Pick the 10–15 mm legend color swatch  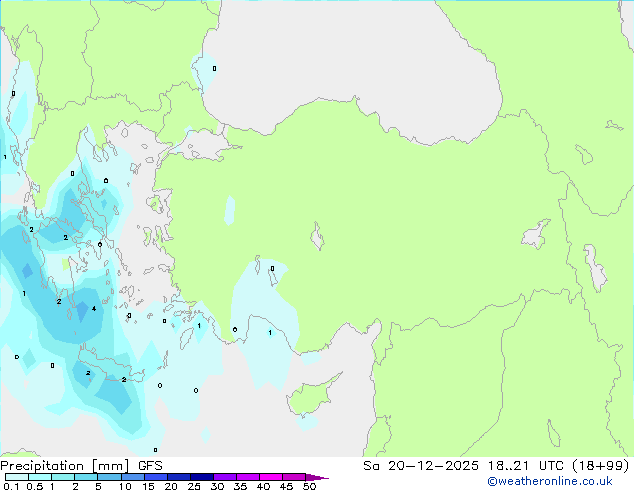coord(132,477)
